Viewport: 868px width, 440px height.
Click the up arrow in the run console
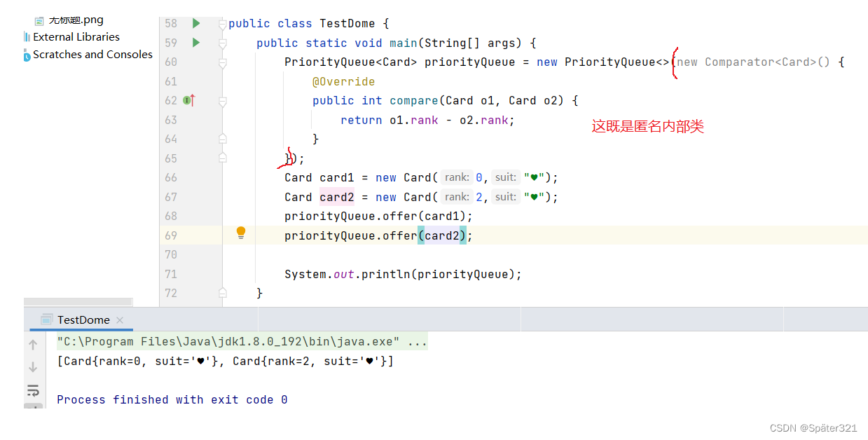pos(33,345)
